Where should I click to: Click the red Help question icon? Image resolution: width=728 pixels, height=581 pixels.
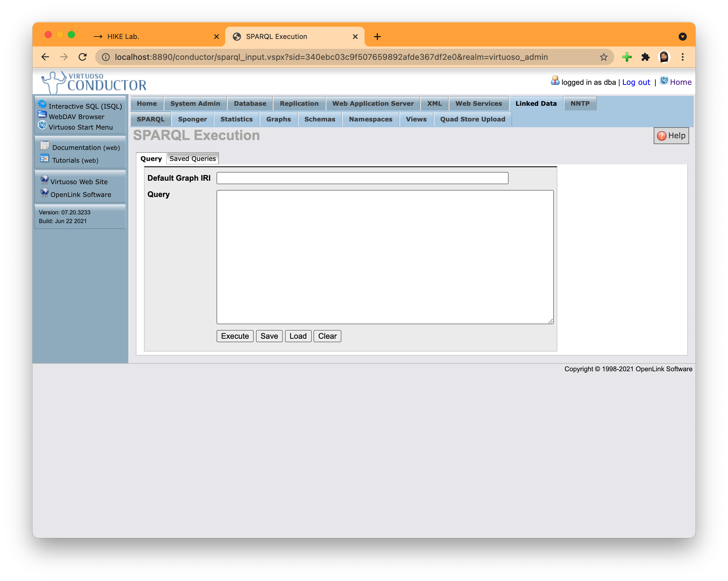(662, 136)
